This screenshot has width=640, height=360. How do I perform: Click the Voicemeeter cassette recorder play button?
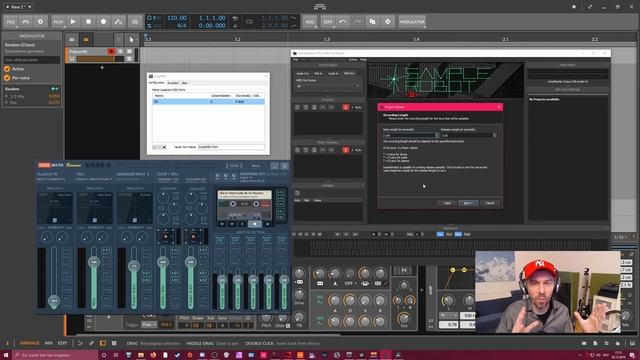pos(242,224)
